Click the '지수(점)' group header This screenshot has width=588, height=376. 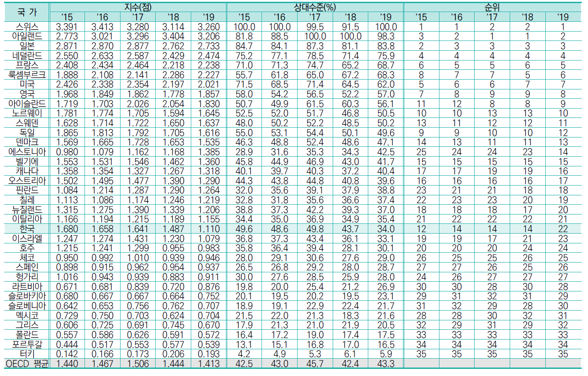coord(138,7)
